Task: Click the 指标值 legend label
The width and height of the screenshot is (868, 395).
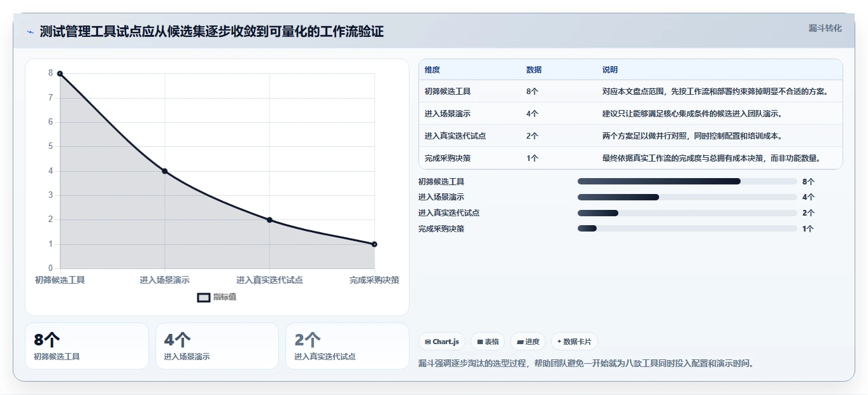Action: point(224,297)
